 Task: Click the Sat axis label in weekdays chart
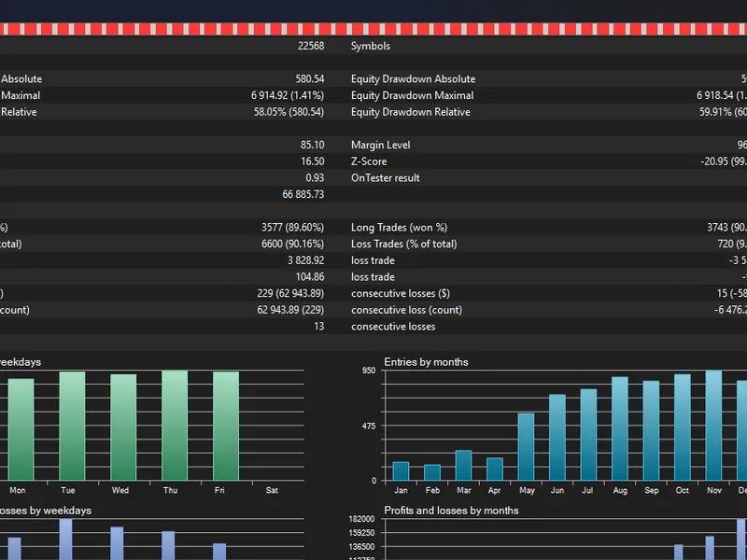click(x=272, y=490)
